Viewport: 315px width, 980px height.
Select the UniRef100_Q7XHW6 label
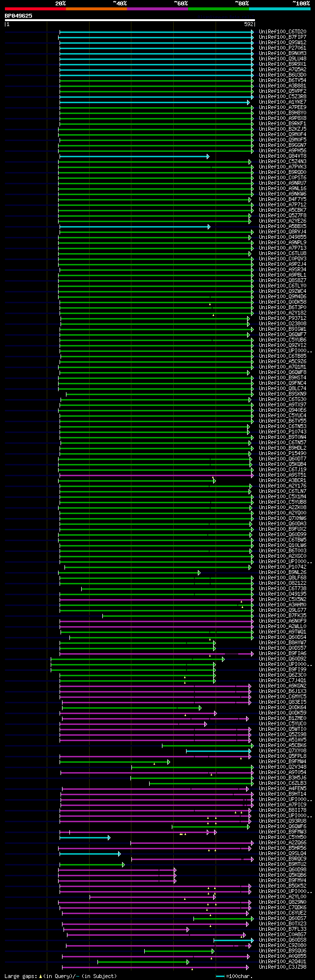(283, 519)
